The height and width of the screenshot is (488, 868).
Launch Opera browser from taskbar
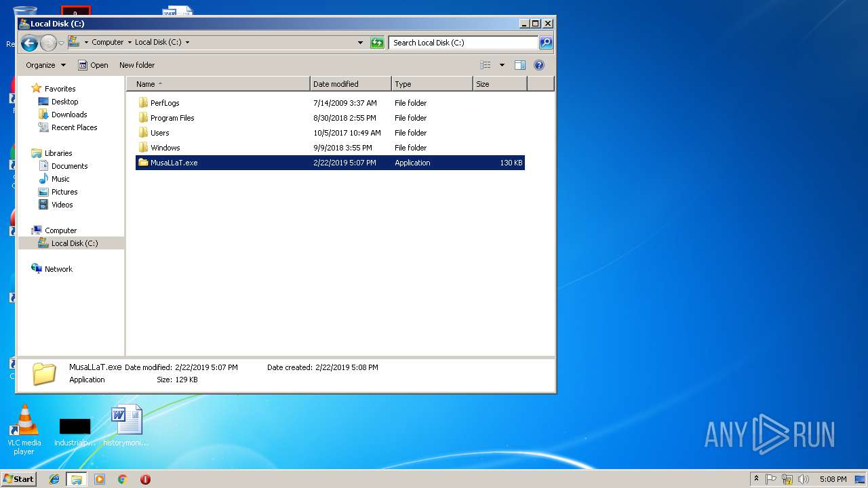(x=145, y=479)
